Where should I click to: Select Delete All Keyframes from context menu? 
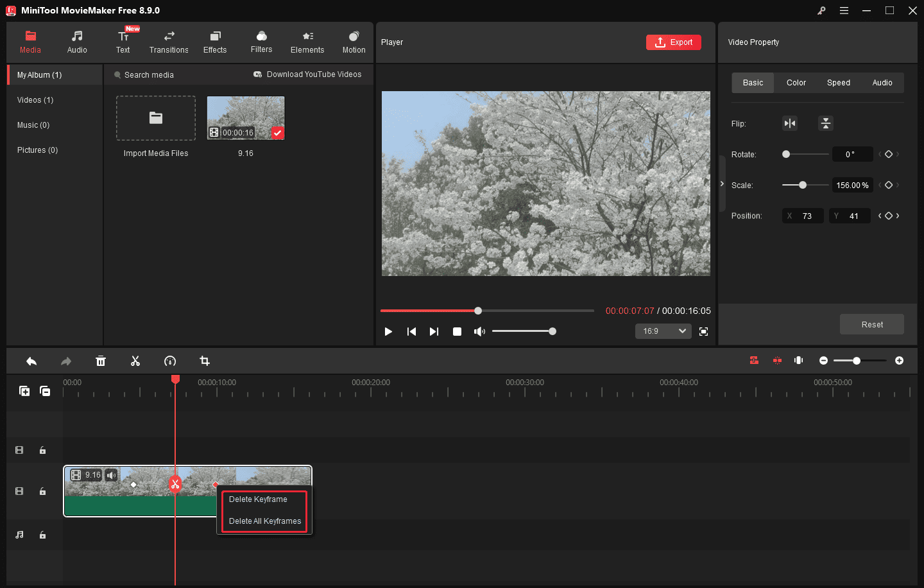pyautogui.click(x=265, y=521)
